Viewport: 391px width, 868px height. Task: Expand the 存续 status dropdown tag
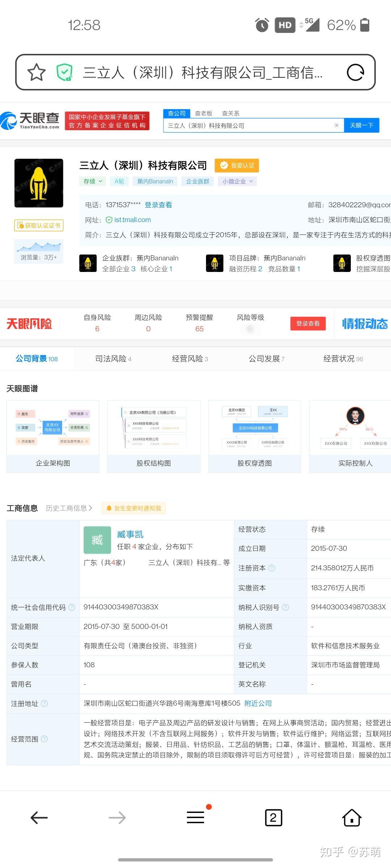(x=93, y=181)
